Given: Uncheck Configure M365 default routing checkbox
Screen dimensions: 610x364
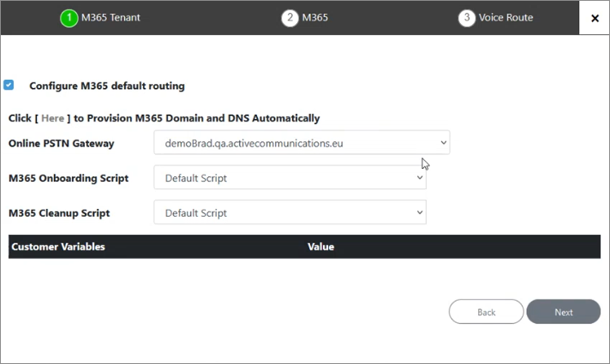Looking at the screenshot, I should [x=9, y=85].
